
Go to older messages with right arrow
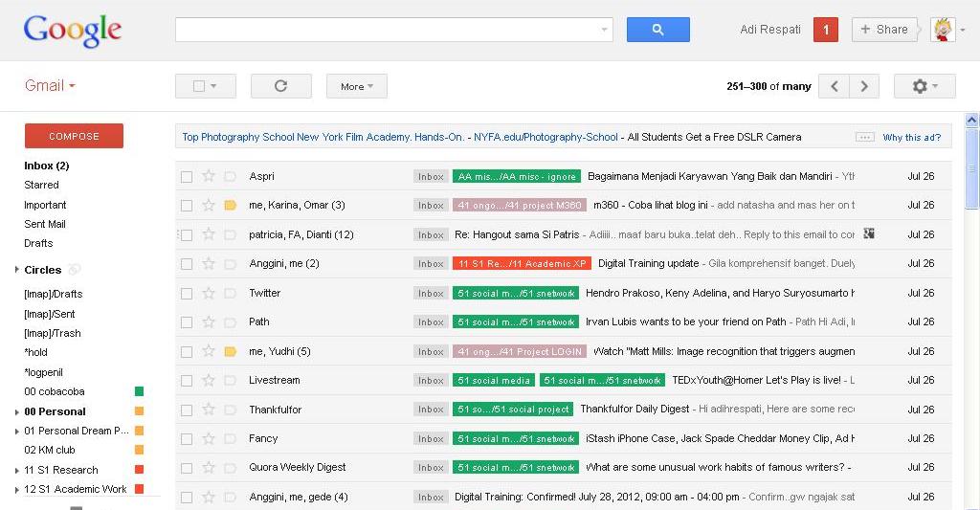pyautogui.click(x=864, y=86)
